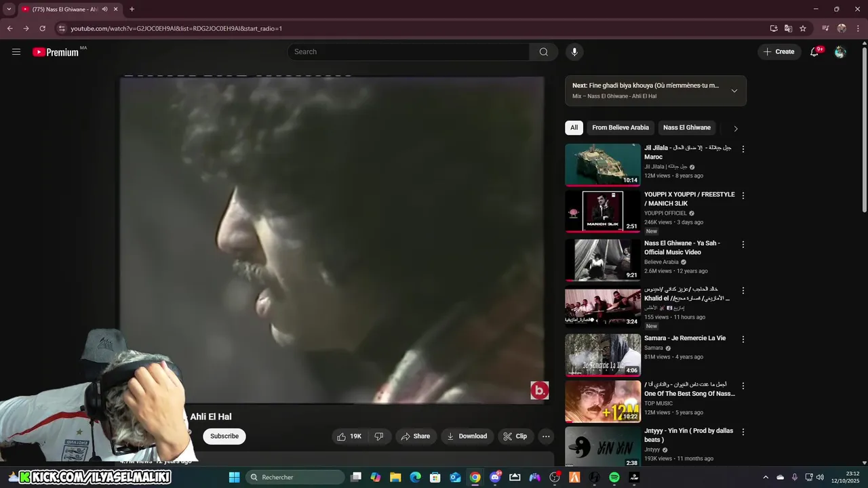
Task: Click the Rechercher taskbar search box
Action: tap(295, 477)
